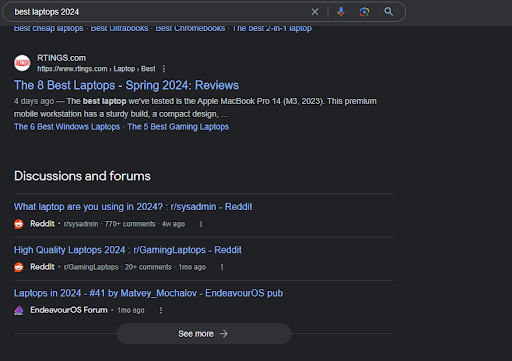Click the Reddit icon on the r/sysadmin row
This screenshot has width=512, height=361.
pyautogui.click(x=19, y=224)
